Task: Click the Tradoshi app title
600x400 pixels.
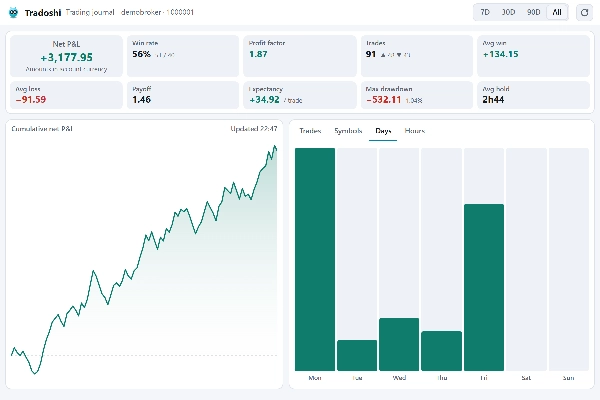Action: tap(43, 13)
